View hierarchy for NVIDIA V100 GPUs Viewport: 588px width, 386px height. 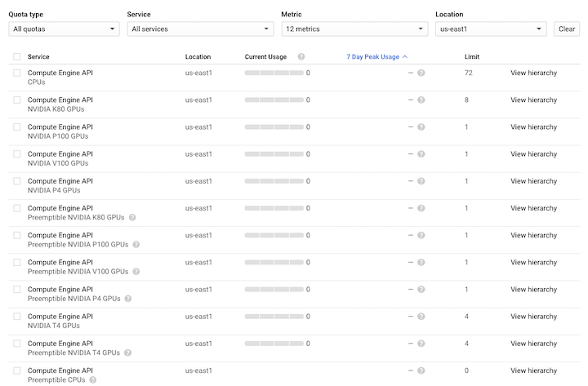click(x=533, y=154)
